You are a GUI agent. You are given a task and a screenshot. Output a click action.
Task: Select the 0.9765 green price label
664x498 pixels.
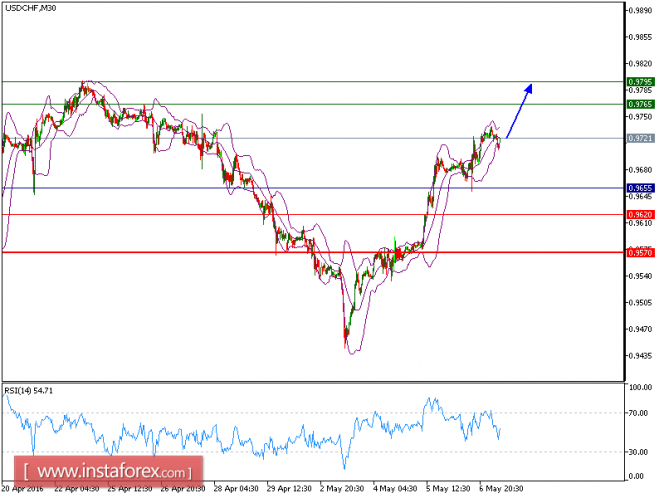click(x=641, y=104)
